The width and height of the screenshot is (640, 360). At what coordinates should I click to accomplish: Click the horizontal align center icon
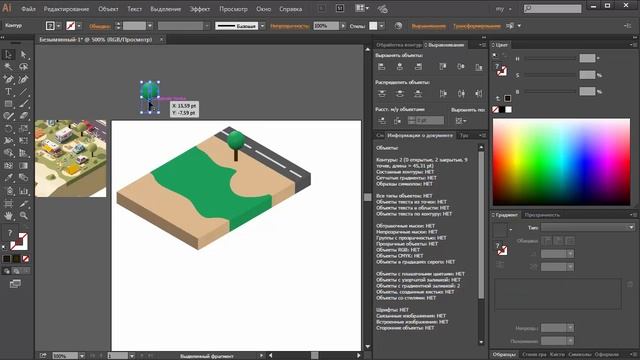pyautogui.click(x=400, y=67)
